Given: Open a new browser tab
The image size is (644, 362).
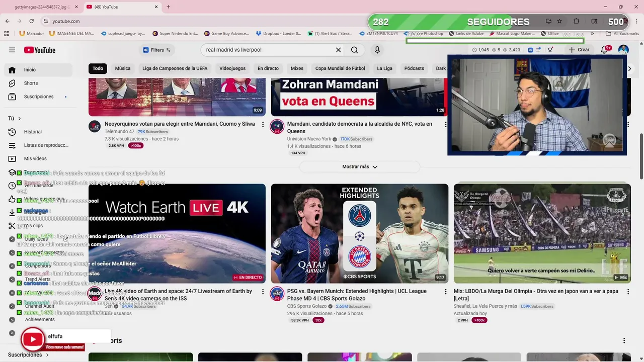Looking at the screenshot, I should 168,7.
